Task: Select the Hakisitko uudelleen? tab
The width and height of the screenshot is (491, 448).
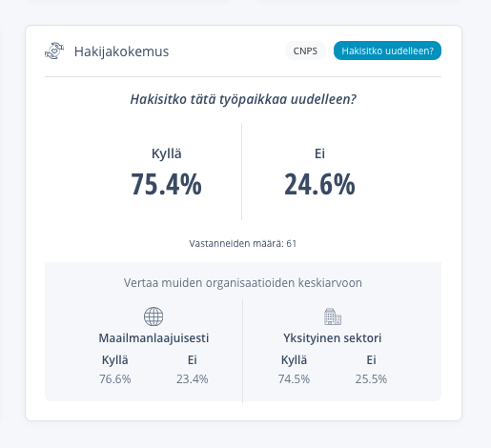Action: pos(387,51)
